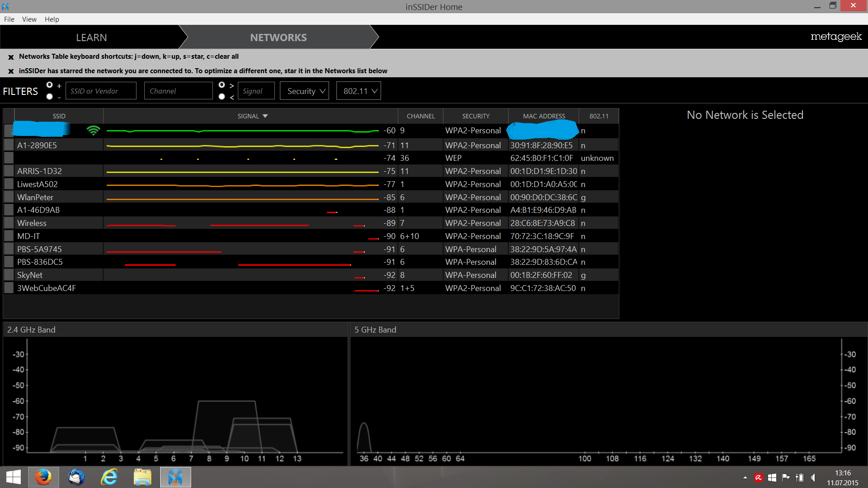868x488 pixels.
Task: Toggle the SIGNAL column sort arrow
Action: (x=265, y=116)
